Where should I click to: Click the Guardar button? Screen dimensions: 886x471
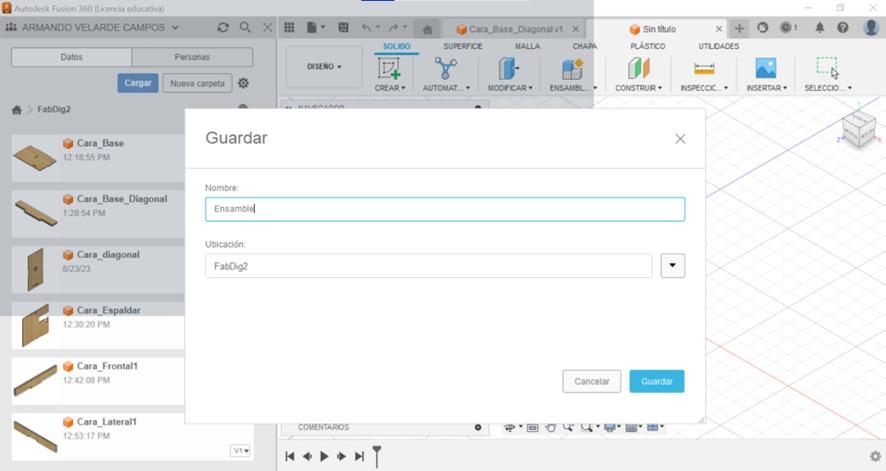tap(657, 382)
